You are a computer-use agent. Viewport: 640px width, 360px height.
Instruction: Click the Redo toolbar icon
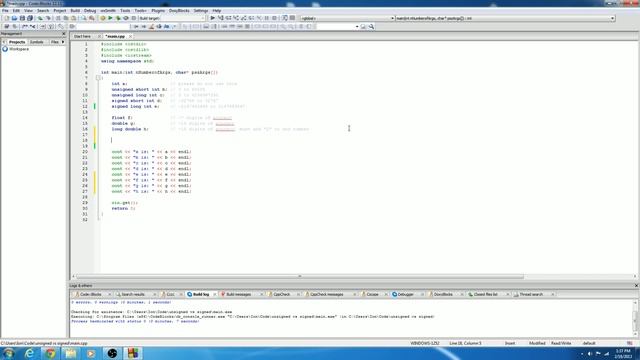(x=48, y=18)
